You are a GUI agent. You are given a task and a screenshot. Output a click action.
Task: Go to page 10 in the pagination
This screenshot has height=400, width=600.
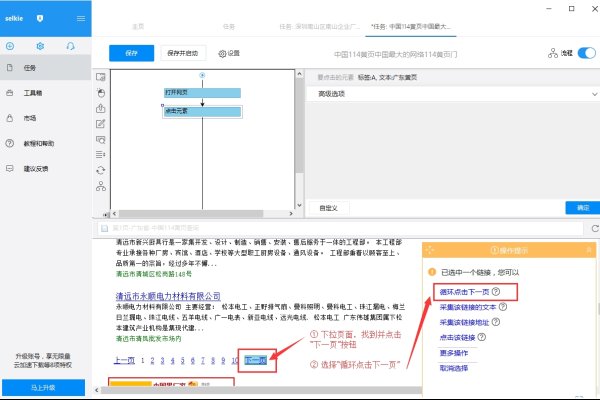[x=235, y=360]
